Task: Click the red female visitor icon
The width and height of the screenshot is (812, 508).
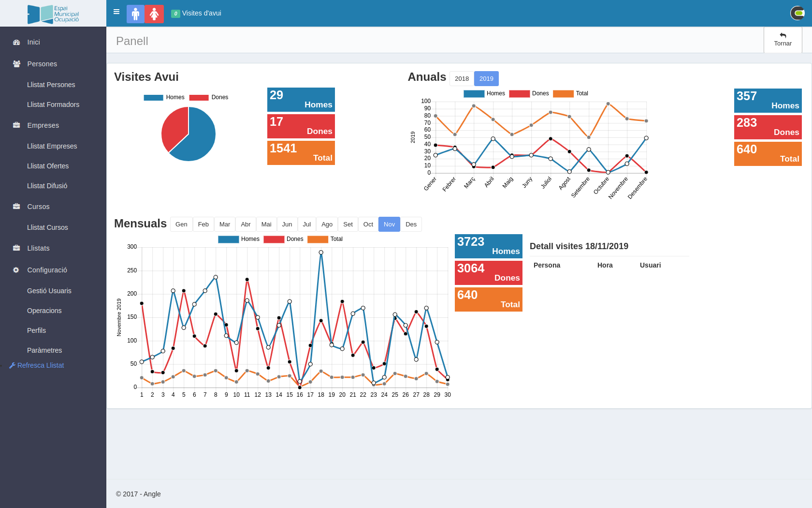Action: click(x=155, y=14)
